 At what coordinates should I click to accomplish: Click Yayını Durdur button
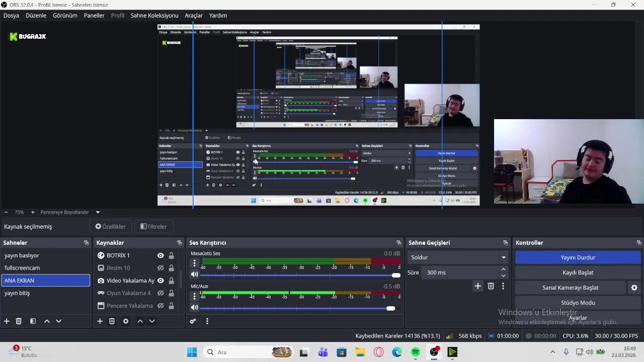578,257
